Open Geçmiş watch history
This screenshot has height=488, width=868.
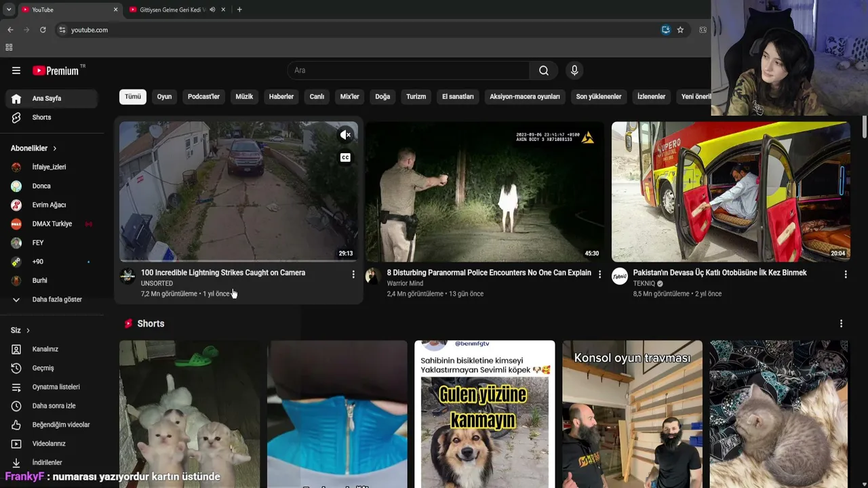pos(52,368)
